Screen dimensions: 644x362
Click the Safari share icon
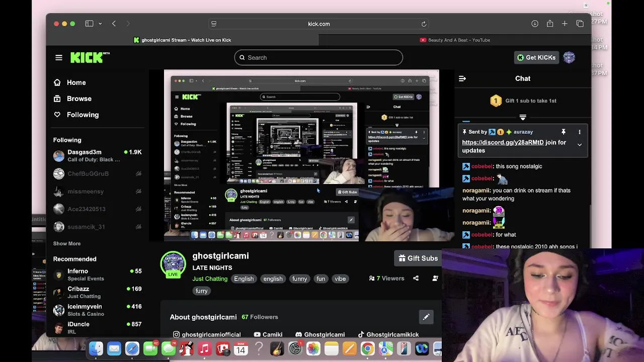550,24
